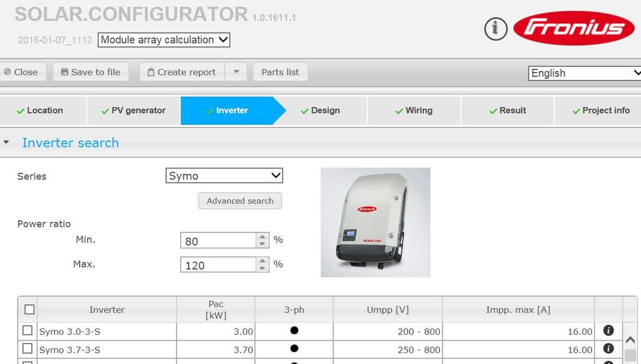
Task: Increase the Min. power ratio value
Action: click(262, 236)
